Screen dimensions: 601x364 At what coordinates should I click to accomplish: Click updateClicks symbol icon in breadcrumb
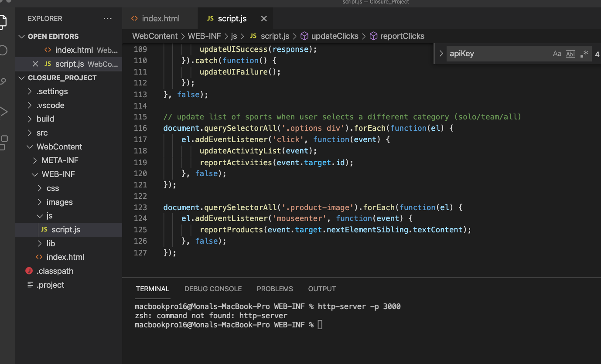(304, 36)
